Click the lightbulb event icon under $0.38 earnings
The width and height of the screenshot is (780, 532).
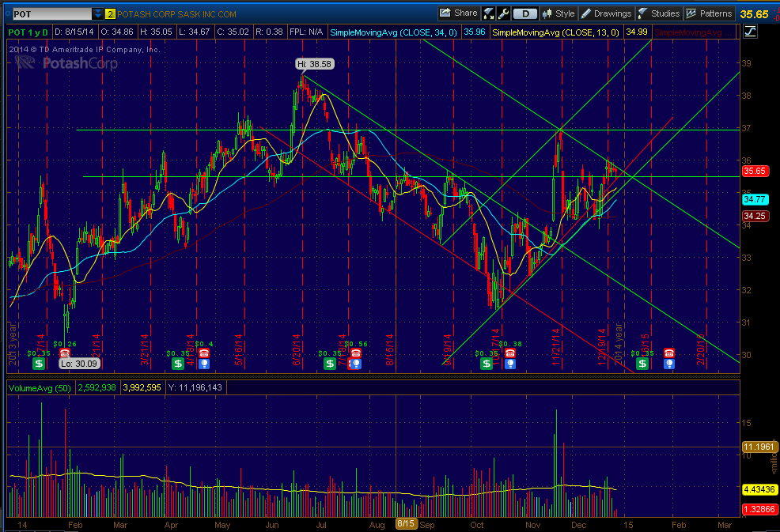(x=510, y=364)
